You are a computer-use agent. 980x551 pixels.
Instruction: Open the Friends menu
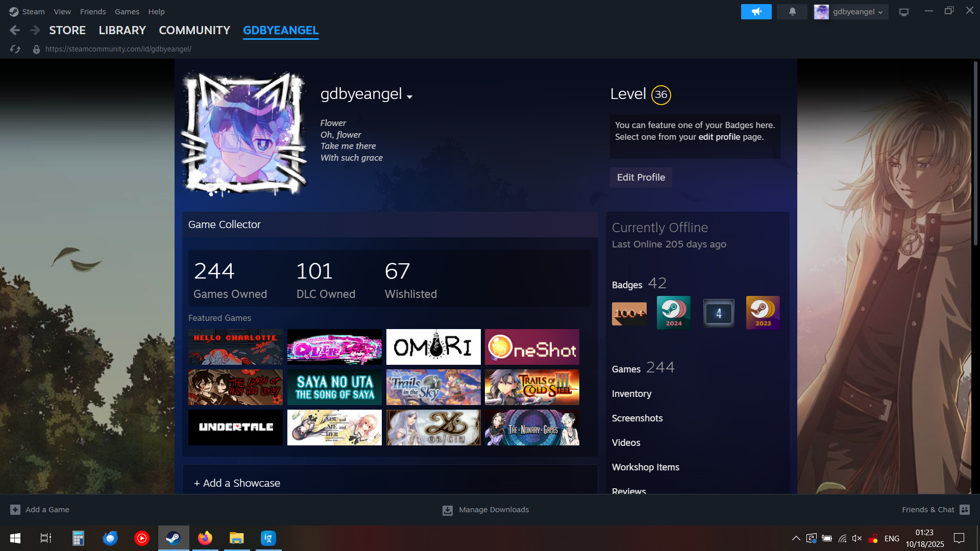pos(93,11)
